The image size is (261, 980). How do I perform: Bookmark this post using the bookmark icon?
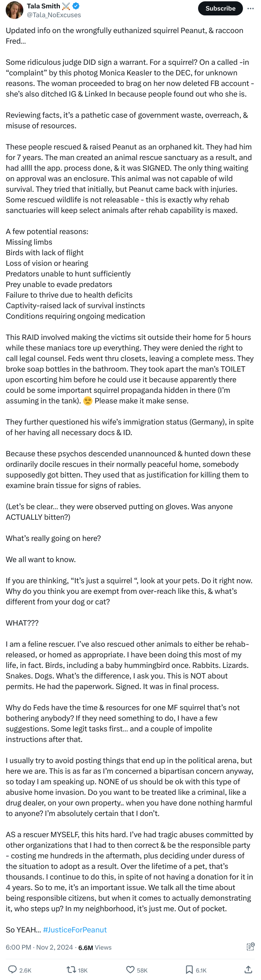click(x=189, y=970)
